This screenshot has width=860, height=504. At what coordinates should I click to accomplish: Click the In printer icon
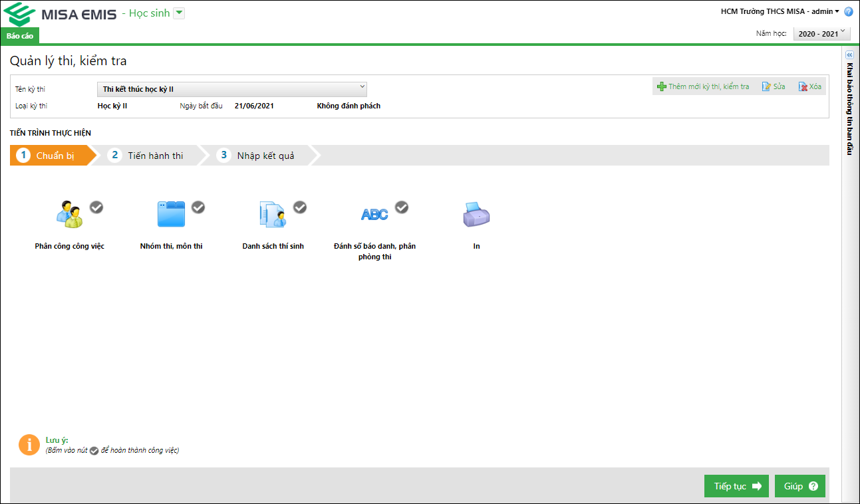[476, 214]
